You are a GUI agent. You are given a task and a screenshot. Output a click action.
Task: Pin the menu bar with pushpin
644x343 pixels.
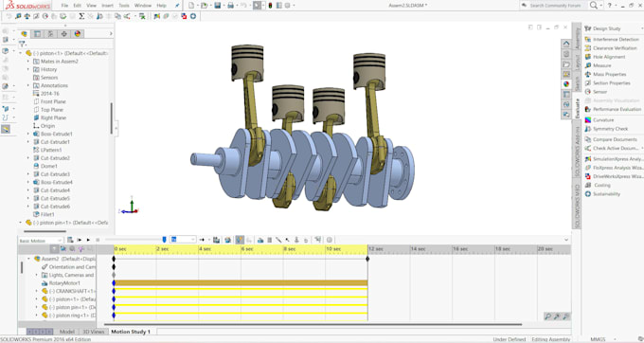tap(177, 6)
